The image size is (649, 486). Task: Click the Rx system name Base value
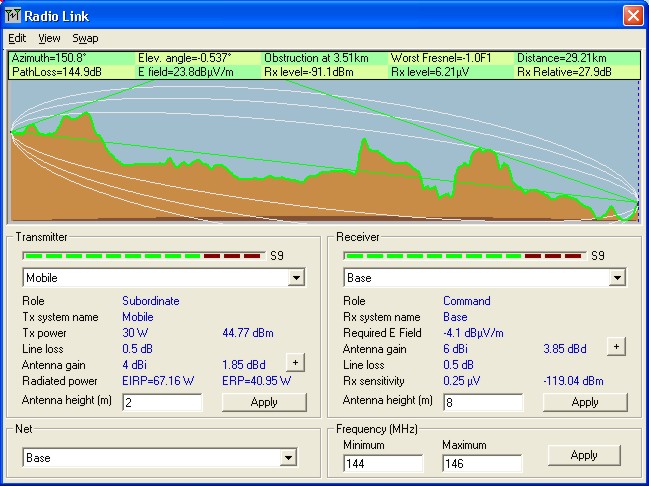coord(455,317)
